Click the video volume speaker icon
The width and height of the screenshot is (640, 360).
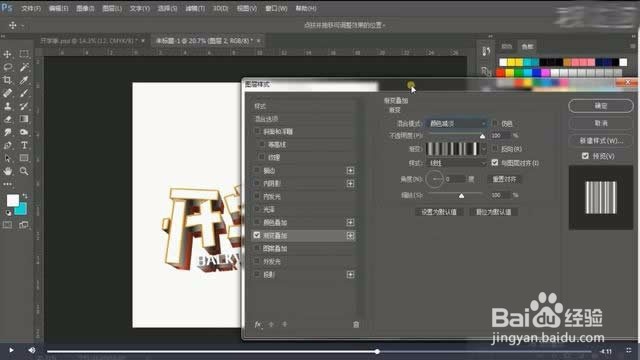(x=32, y=350)
